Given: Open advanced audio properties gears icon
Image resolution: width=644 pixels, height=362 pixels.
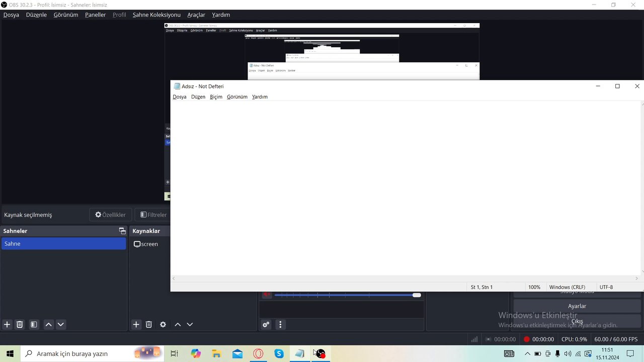Looking at the screenshot, I should [266, 324].
